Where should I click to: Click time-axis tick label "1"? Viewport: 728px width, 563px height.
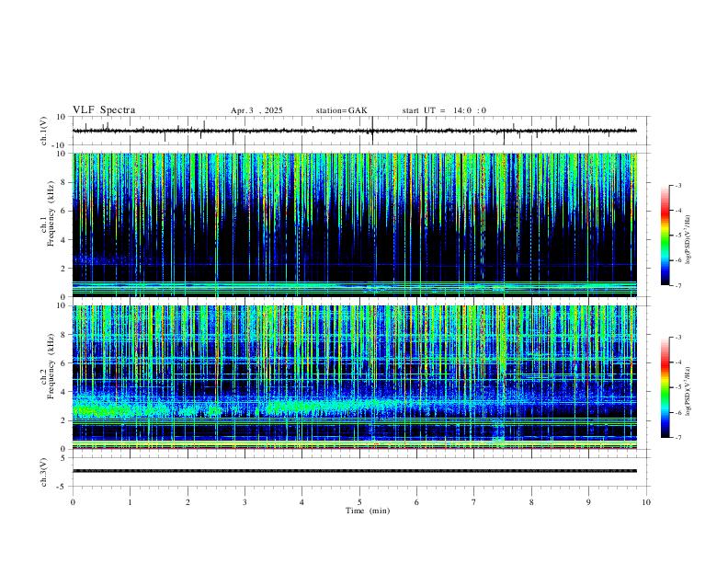coord(130,502)
